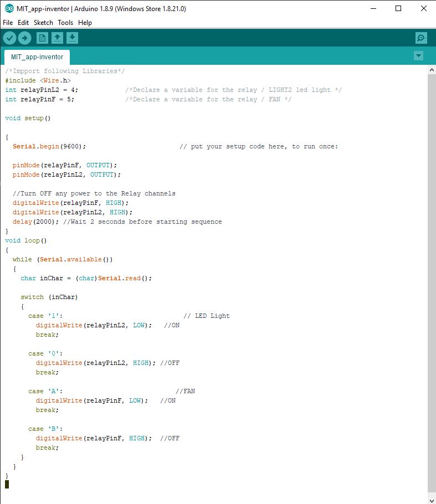Open the Edit menu

pyautogui.click(x=23, y=23)
